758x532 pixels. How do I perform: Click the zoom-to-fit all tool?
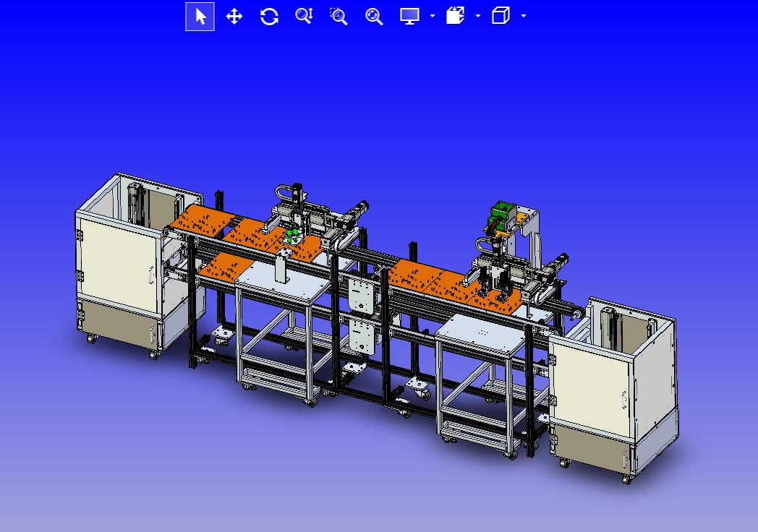(x=374, y=17)
